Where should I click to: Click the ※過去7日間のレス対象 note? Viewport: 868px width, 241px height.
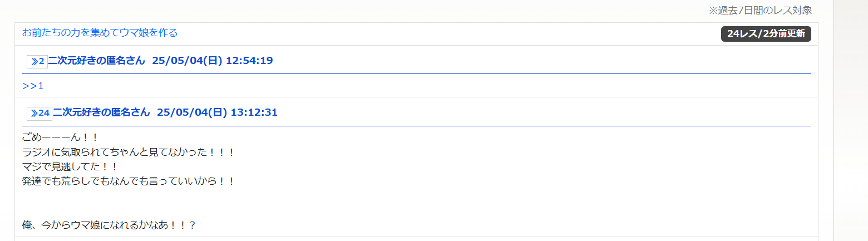click(760, 10)
